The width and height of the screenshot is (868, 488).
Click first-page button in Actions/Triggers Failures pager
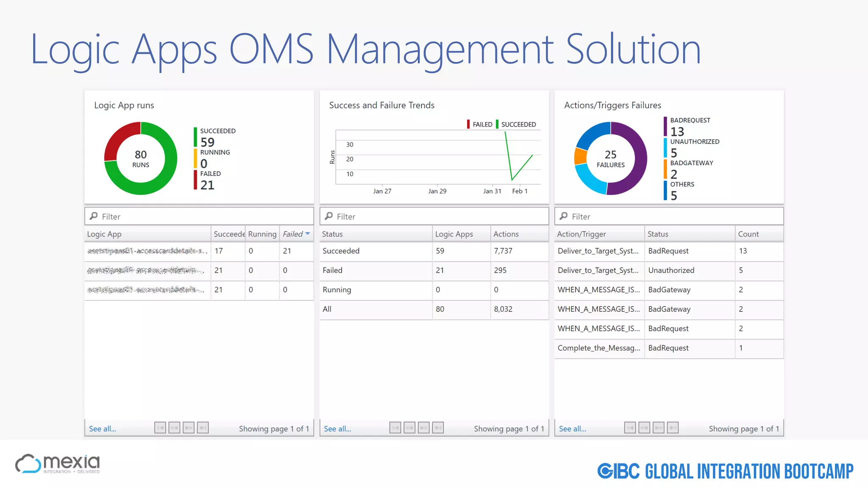click(630, 428)
